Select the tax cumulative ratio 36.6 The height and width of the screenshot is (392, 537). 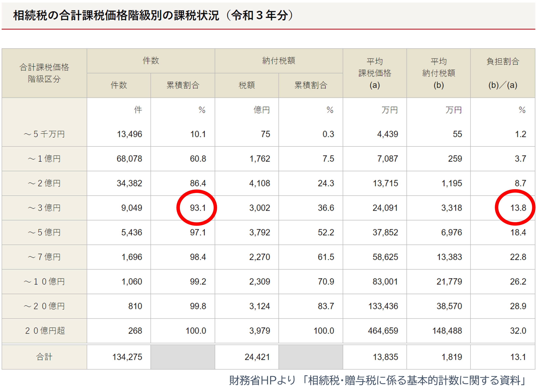point(326,208)
